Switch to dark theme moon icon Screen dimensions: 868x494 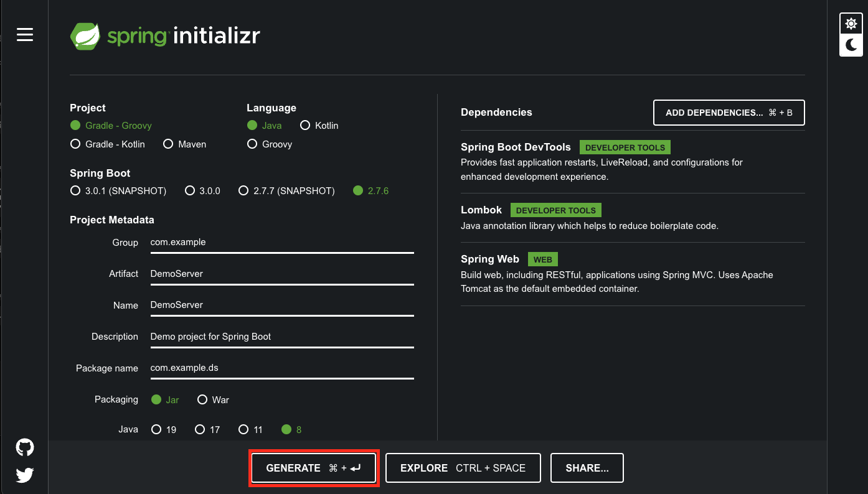pyautogui.click(x=851, y=45)
